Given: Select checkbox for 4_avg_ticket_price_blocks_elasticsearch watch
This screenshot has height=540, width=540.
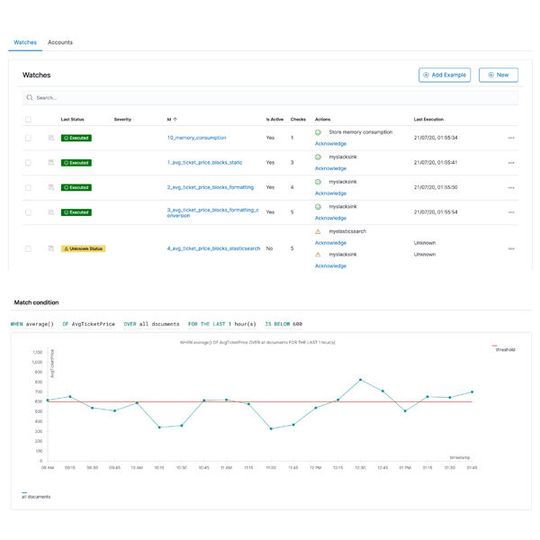Looking at the screenshot, I should tap(28, 249).
